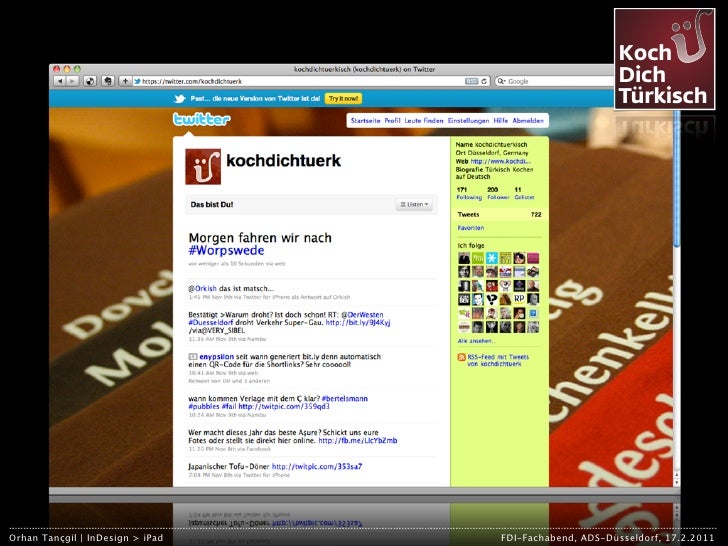
Task: Click the #fail hashtag link
Action: (x=228, y=406)
